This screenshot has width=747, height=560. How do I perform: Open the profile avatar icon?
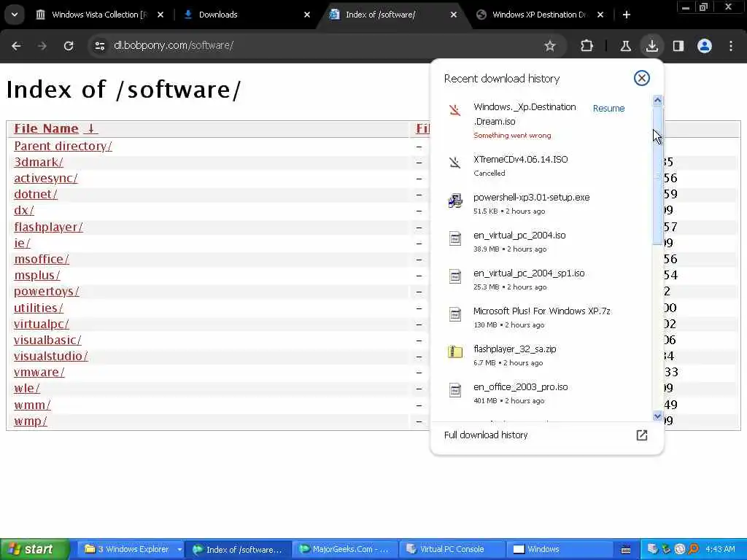pos(705,46)
